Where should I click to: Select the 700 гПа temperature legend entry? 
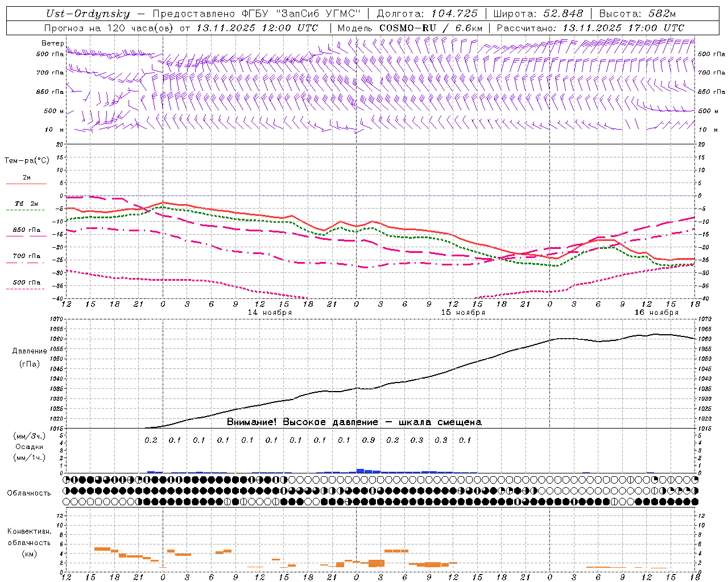27,256
